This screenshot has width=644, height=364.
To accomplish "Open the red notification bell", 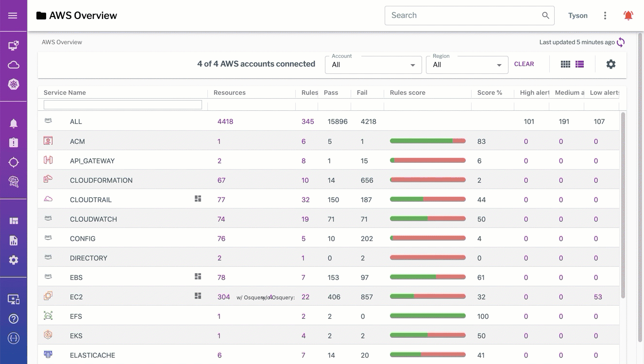I will (628, 16).
